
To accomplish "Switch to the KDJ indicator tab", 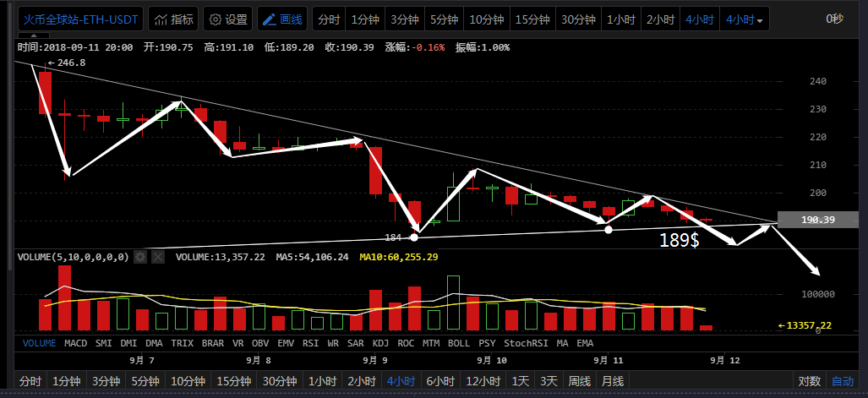I will 380,343.
